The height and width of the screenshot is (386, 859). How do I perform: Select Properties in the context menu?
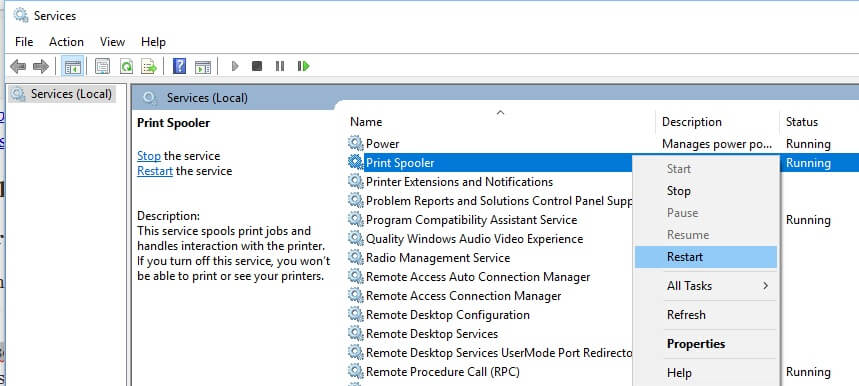click(706, 344)
